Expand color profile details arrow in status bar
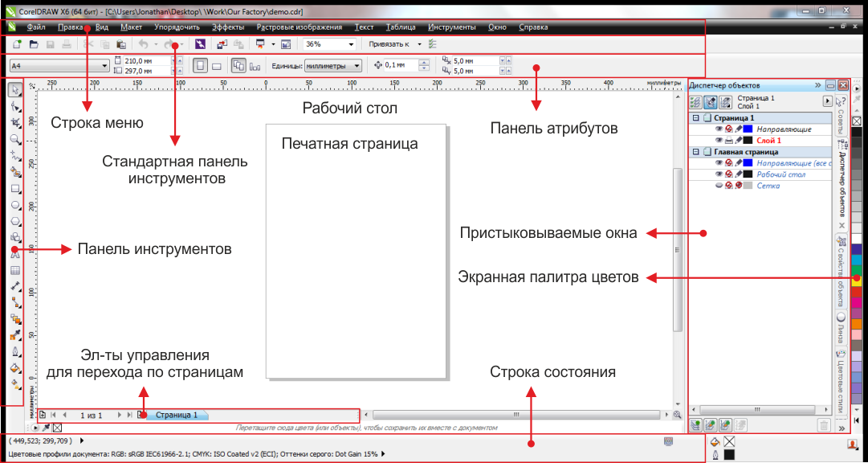Image resolution: width=868 pixels, height=463 pixels. [383, 453]
